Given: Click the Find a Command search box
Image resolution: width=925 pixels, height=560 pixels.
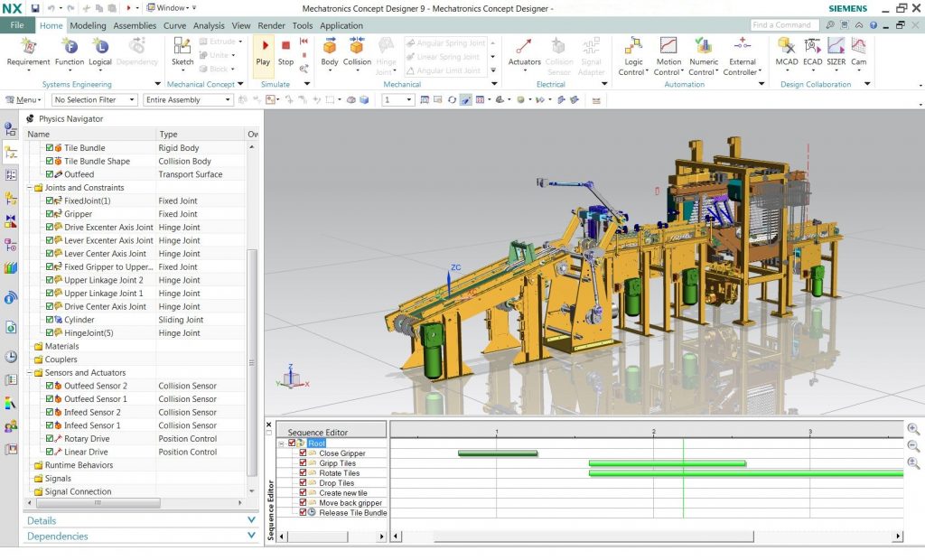Looking at the screenshot, I should click(783, 24).
